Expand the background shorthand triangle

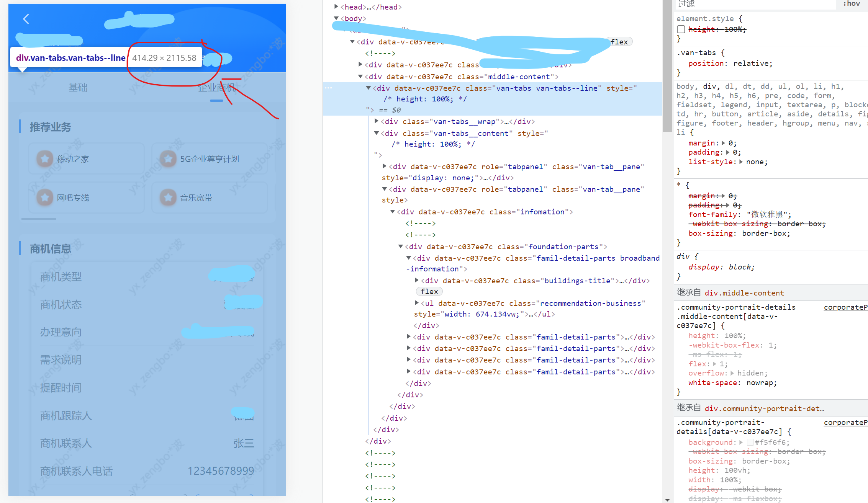[741, 443]
